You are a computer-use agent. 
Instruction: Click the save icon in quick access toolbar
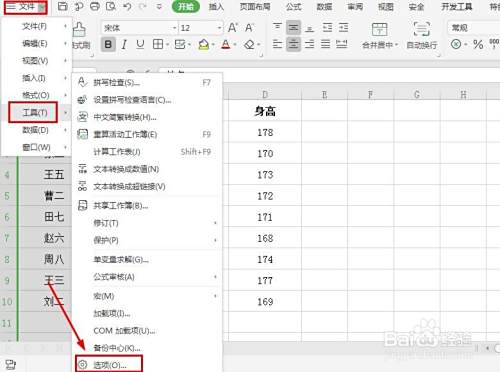tap(63, 6)
